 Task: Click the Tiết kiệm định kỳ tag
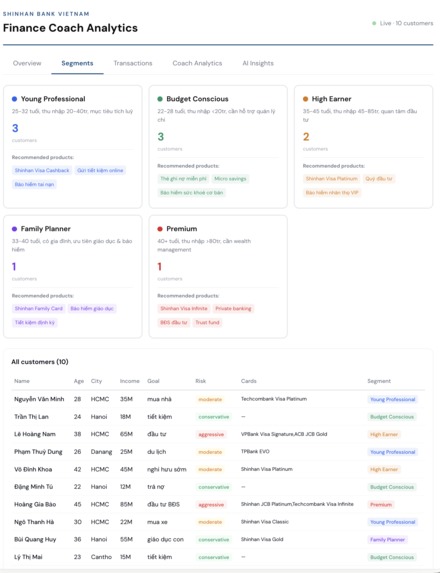35,322
